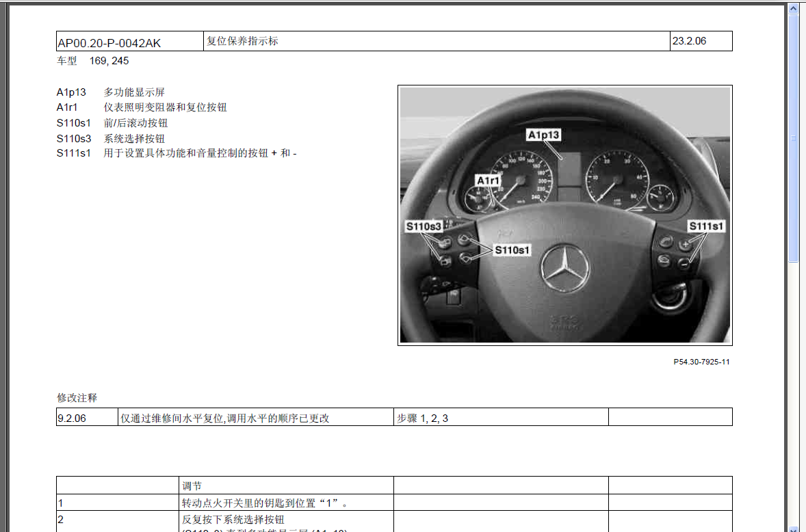Screen dimensions: 806x532
Task: Click step number 2 cell
Action: click(118, 521)
